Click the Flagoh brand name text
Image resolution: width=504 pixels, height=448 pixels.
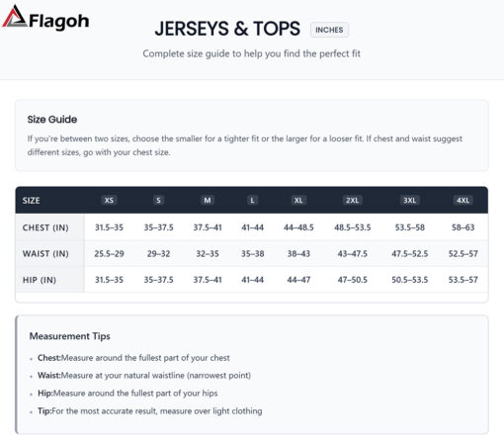click(x=59, y=22)
